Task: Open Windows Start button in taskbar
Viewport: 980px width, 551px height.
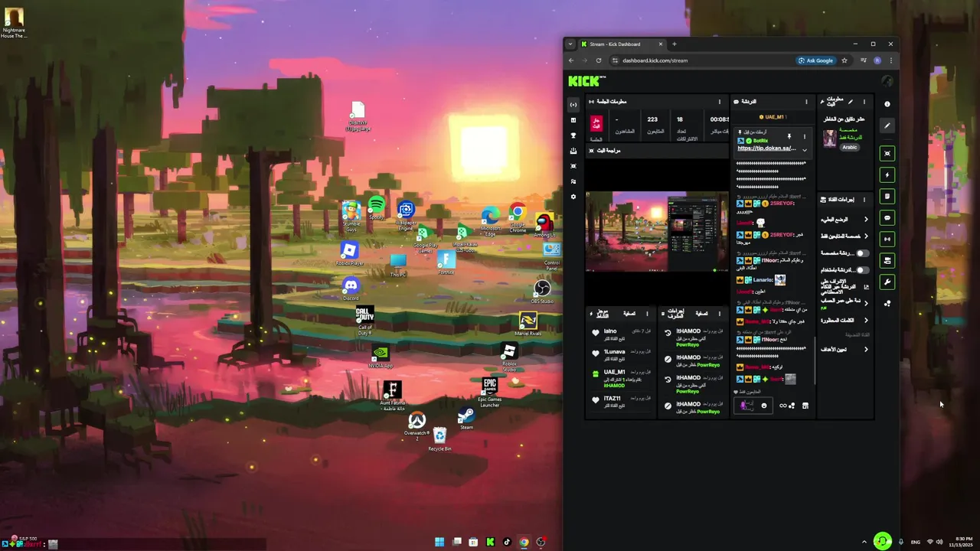Action: [x=439, y=543]
